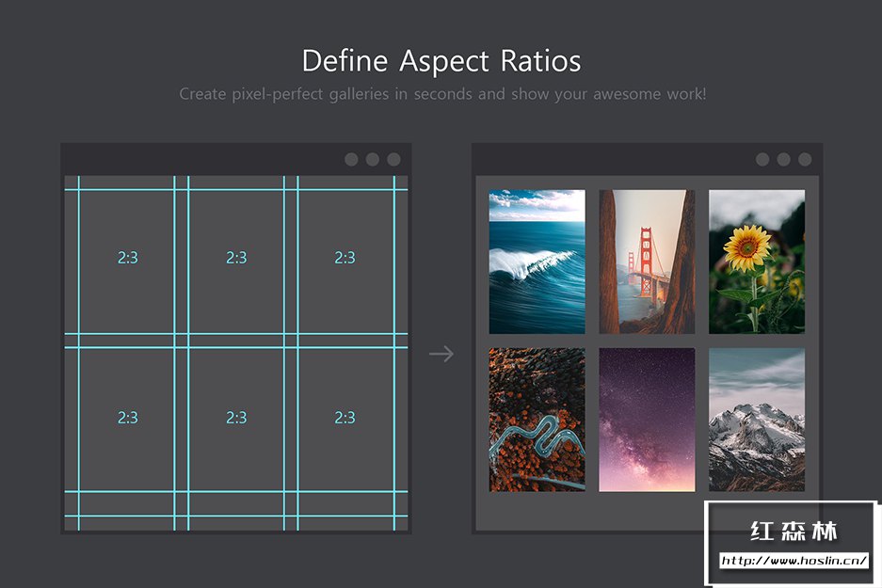The image size is (882, 588).
Task: Select the sunflower photo thumbnail
Action: point(757,262)
